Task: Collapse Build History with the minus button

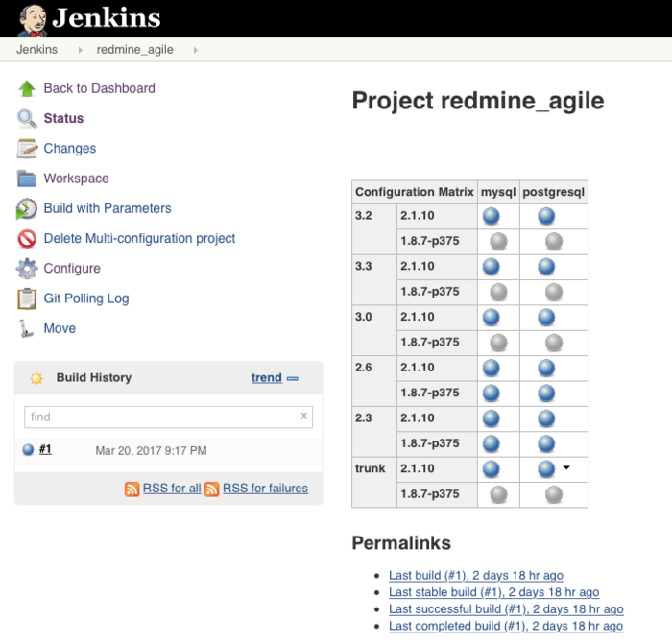Action: pyautogui.click(x=293, y=378)
